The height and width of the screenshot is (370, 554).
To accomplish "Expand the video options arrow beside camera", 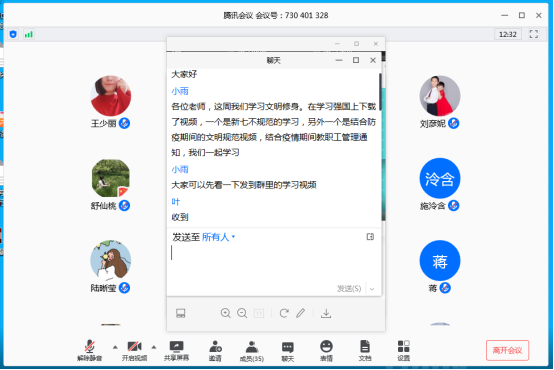I will 154,347.
